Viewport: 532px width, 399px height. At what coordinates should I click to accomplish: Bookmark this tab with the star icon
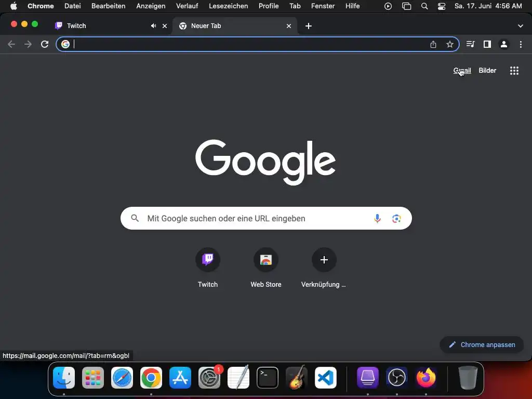tap(450, 44)
